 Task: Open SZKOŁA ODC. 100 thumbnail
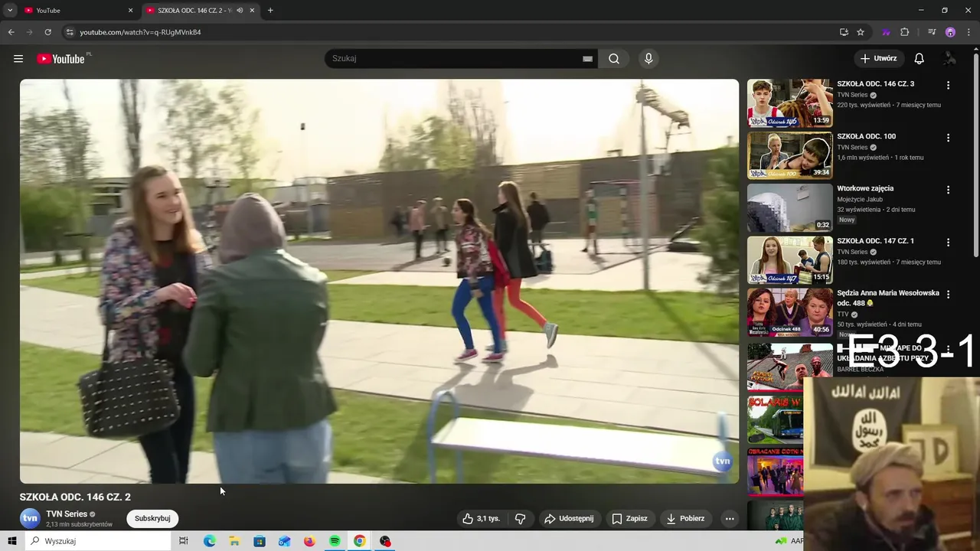[789, 155]
